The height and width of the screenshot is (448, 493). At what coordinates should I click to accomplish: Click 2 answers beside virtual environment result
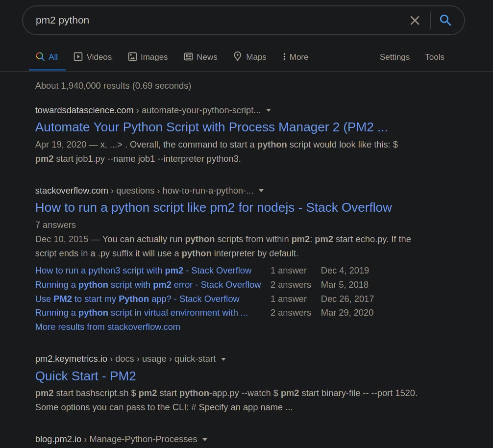(291, 313)
